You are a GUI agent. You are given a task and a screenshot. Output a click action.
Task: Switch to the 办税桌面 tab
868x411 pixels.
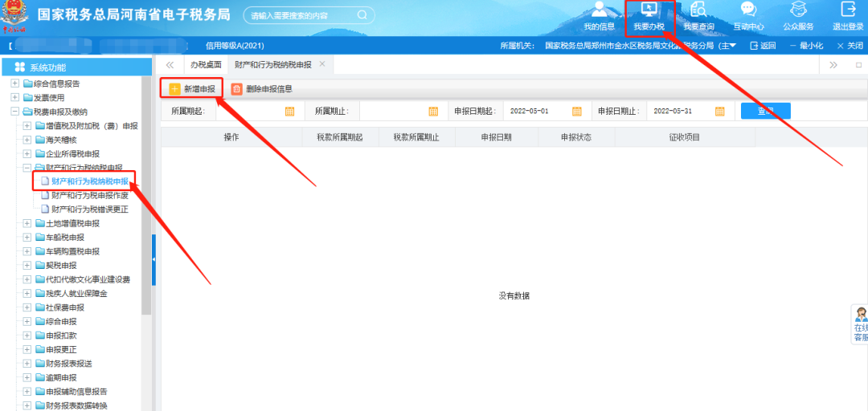[x=206, y=64]
